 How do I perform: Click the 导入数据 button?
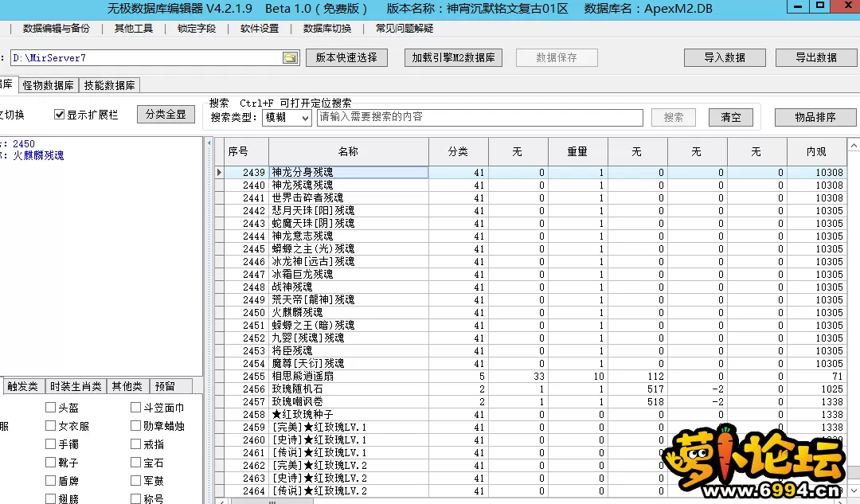point(725,57)
